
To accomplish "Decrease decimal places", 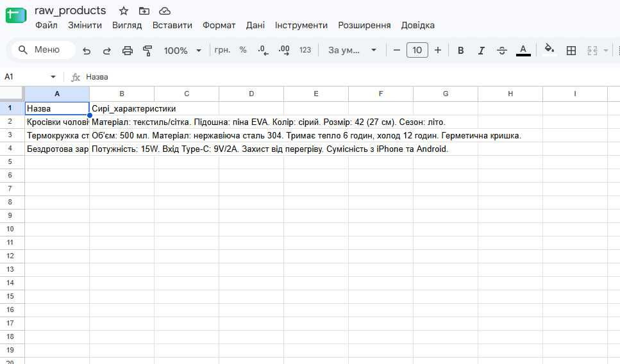I will tap(263, 50).
